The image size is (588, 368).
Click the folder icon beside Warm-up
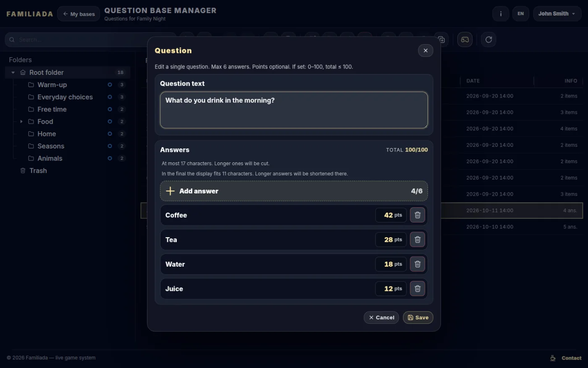coord(31,85)
